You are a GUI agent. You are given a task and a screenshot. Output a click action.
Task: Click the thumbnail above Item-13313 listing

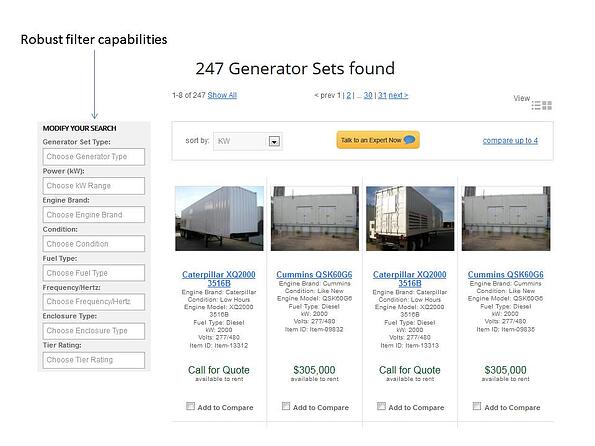click(x=410, y=218)
